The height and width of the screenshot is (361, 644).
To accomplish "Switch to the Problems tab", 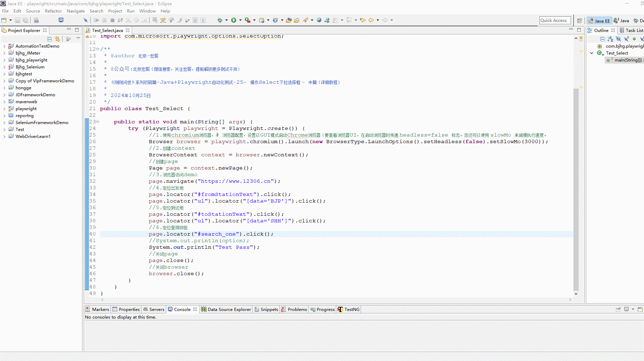I will (x=294, y=309).
